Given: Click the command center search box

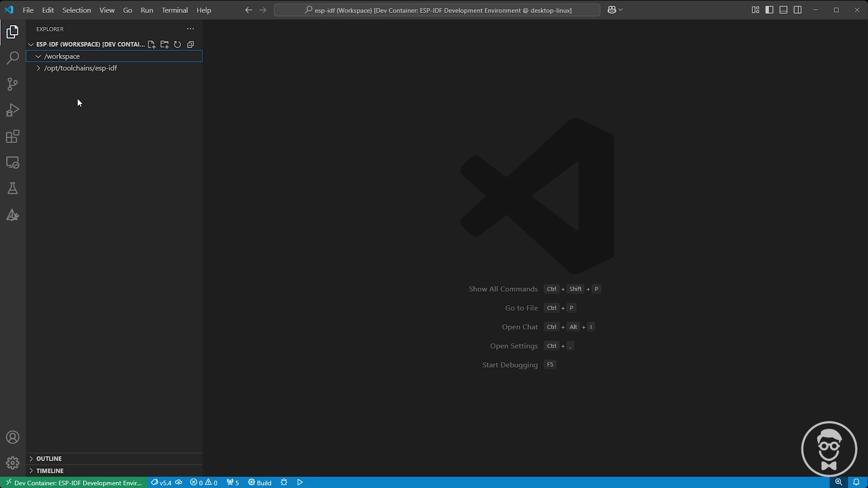Looking at the screenshot, I should point(437,10).
